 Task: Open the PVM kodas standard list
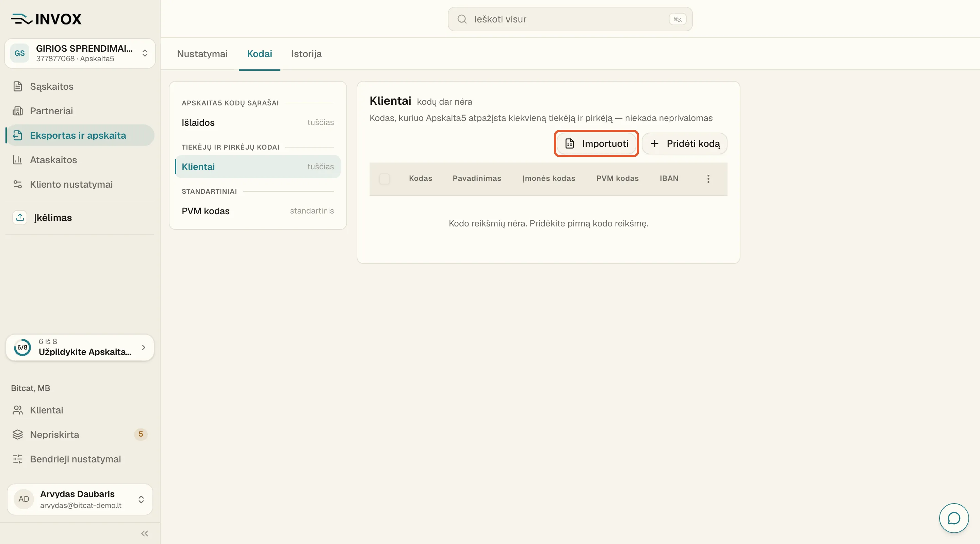pyautogui.click(x=258, y=210)
